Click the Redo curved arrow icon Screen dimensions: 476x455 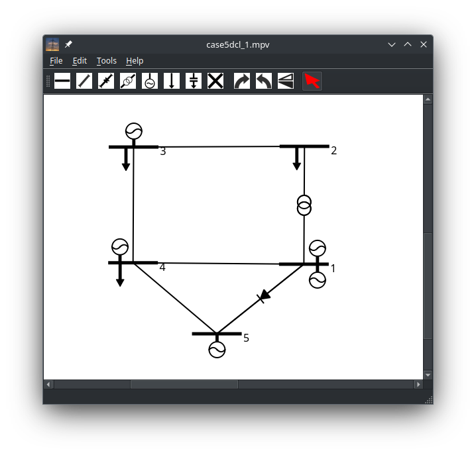click(242, 81)
